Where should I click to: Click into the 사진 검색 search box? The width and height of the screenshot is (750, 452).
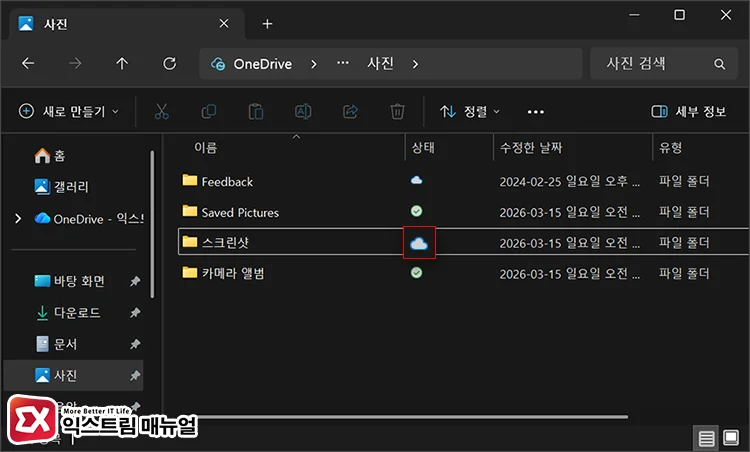click(x=664, y=63)
